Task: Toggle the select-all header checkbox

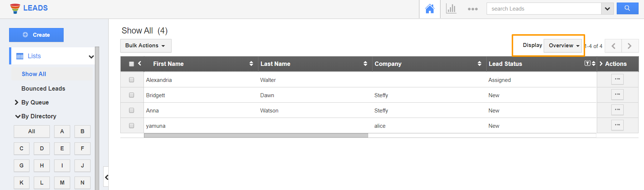Action: click(x=132, y=64)
